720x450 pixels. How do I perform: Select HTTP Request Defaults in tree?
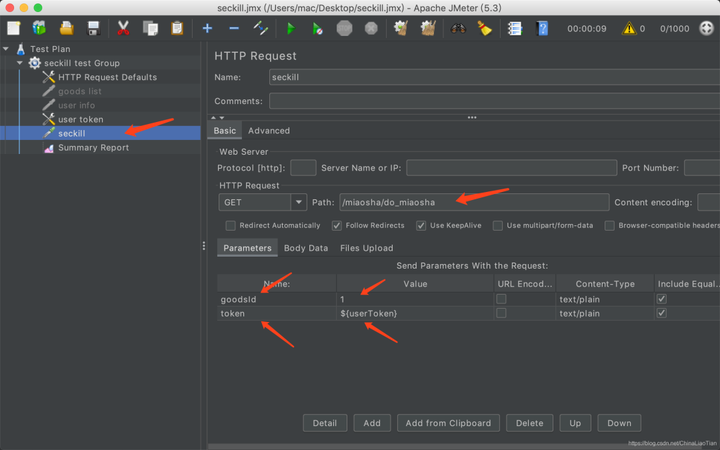tap(107, 77)
